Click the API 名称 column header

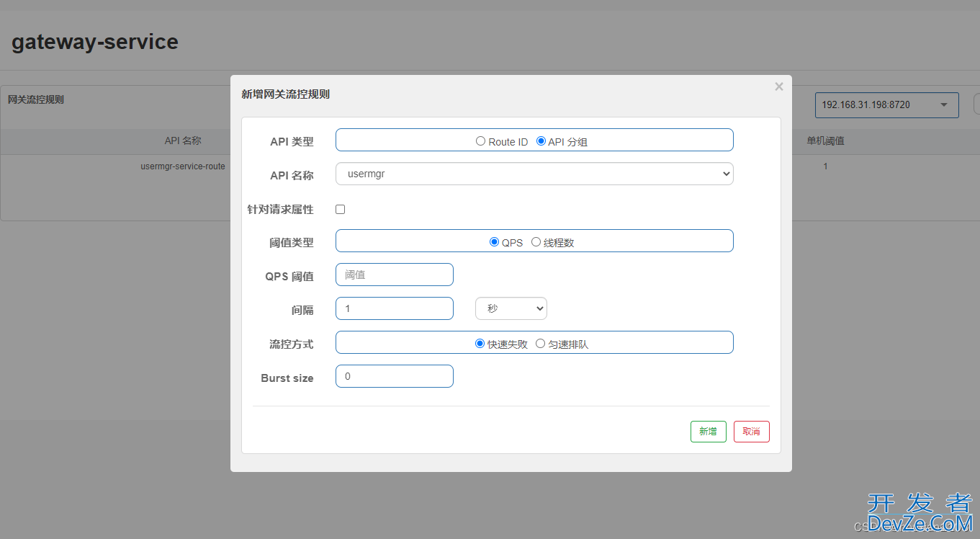[183, 141]
